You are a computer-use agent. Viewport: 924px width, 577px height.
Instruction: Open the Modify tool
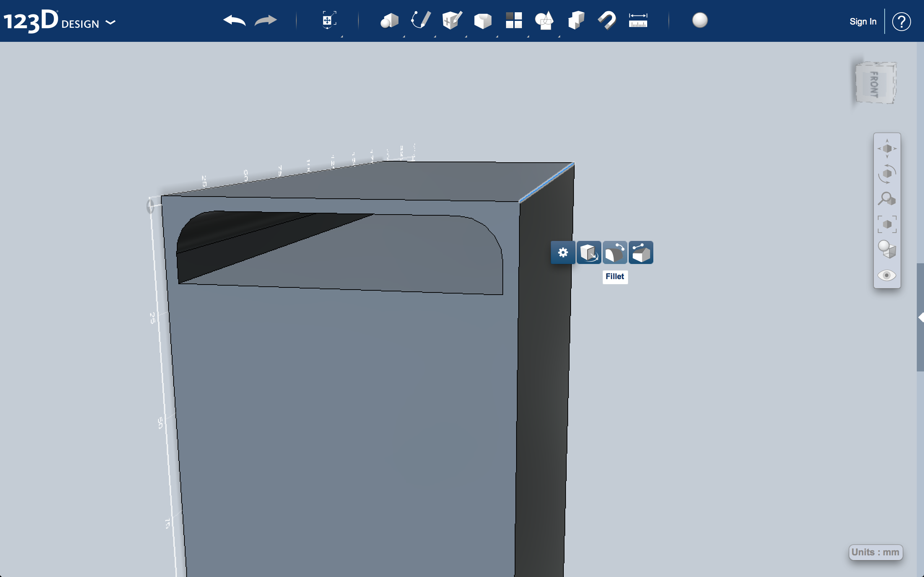point(483,21)
